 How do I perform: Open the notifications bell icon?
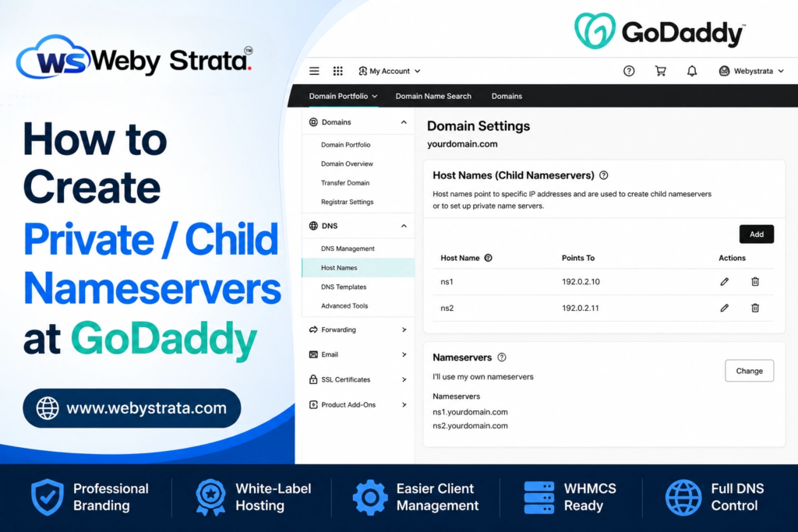(x=692, y=71)
